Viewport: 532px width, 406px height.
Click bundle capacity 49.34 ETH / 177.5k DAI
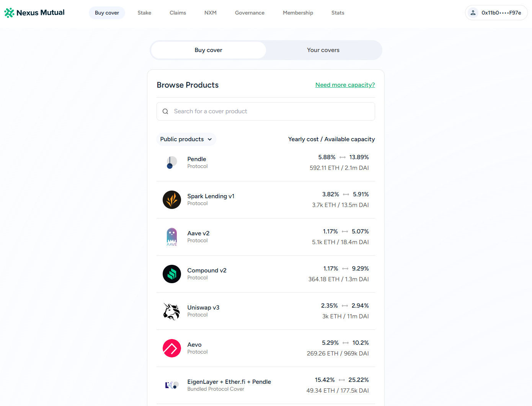point(338,391)
